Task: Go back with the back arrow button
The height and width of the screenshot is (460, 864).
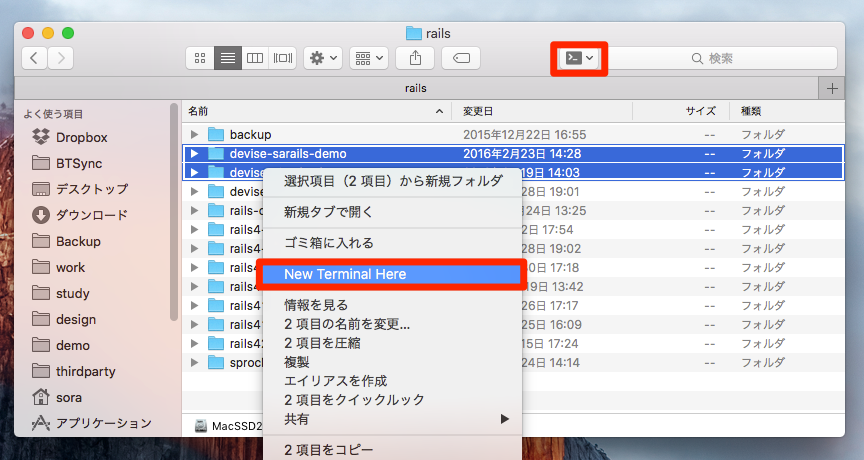Action: 34,58
